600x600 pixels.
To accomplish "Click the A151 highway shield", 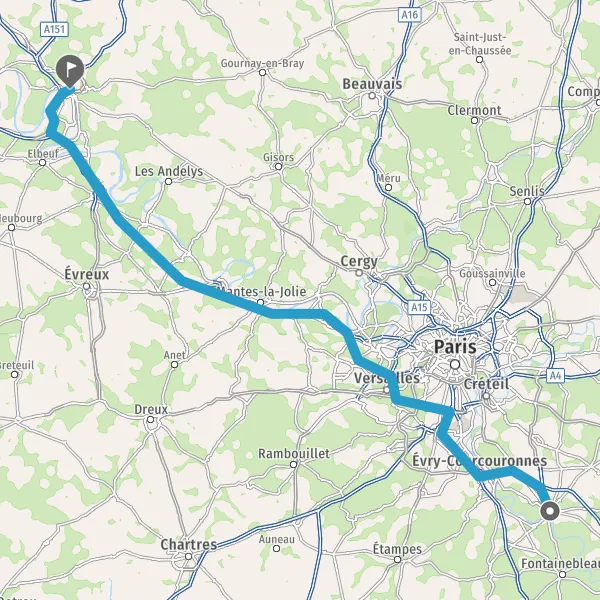I will click(x=55, y=29).
